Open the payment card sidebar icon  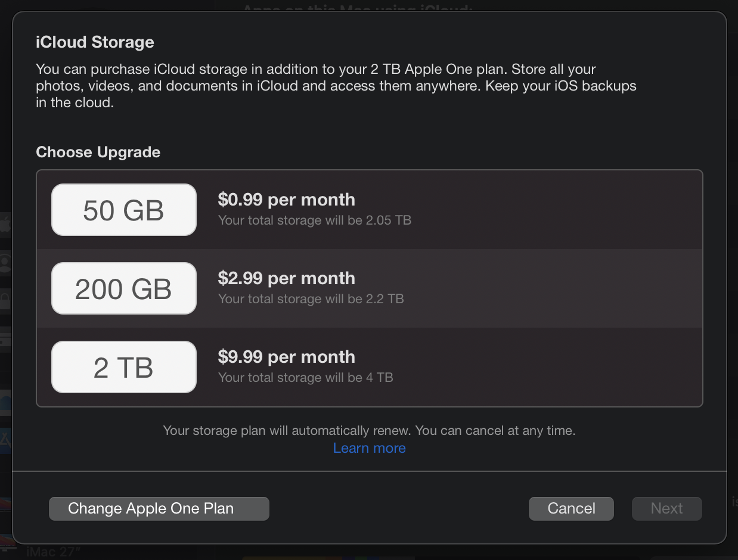5,340
